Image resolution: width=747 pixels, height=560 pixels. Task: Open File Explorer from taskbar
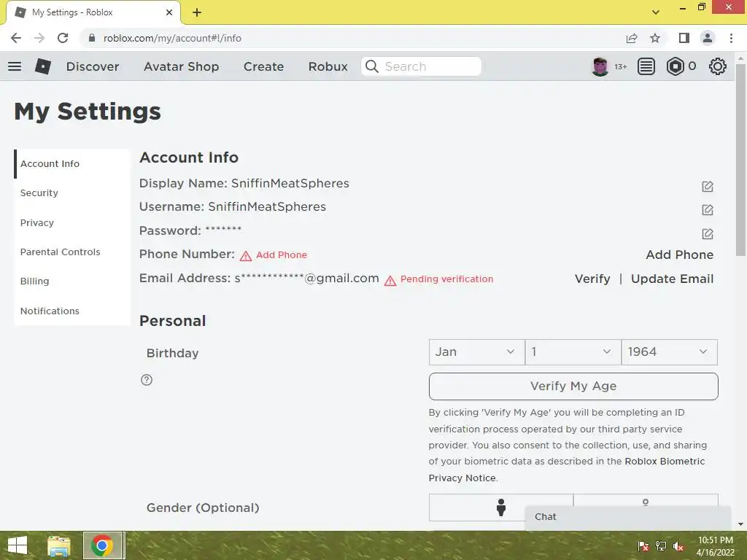(x=59, y=545)
